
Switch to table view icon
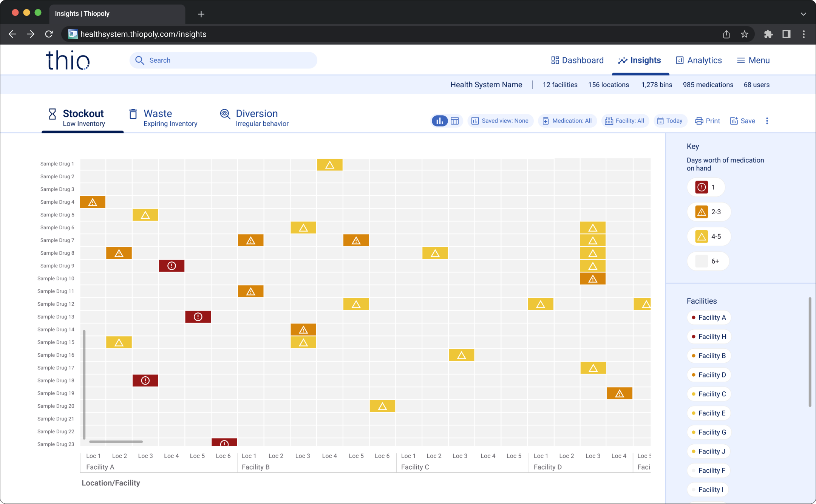tap(455, 121)
